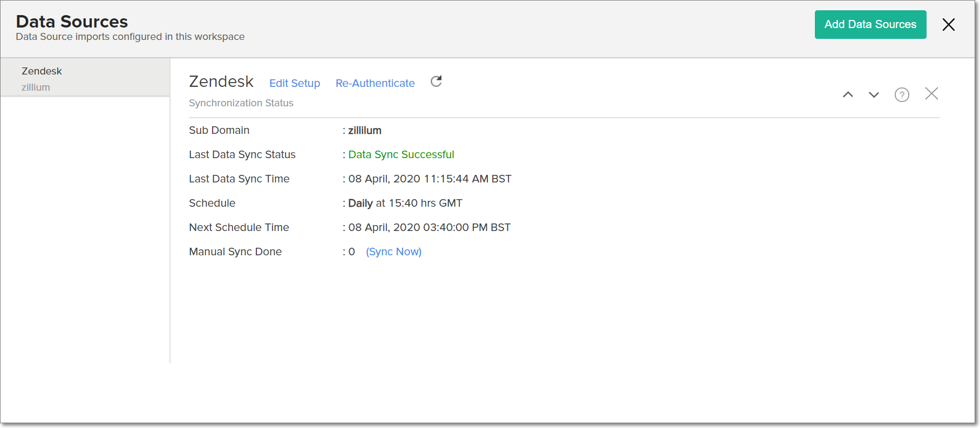This screenshot has height=428, width=980.
Task: Start a manual sync with Sync Now
Action: 393,252
